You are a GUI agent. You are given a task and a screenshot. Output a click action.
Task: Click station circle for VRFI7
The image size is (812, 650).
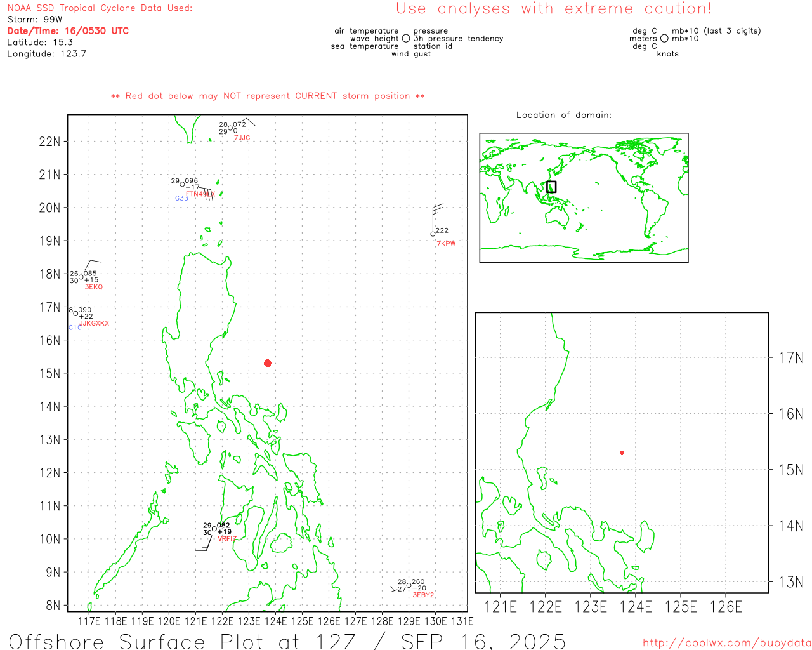coord(214,529)
